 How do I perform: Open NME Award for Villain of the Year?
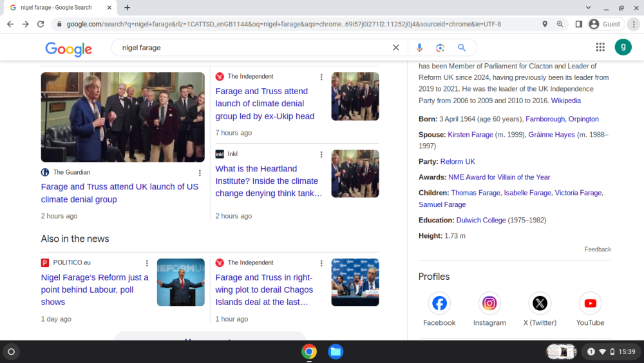tap(499, 177)
